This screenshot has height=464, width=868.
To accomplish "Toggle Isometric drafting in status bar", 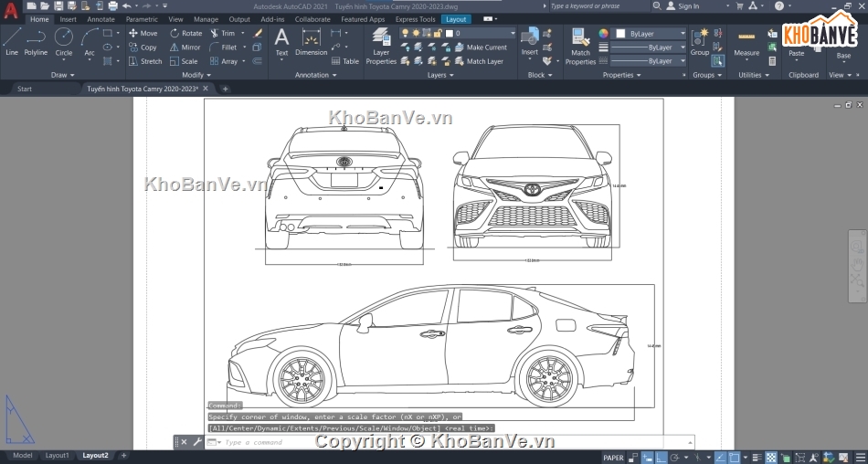I will [x=697, y=458].
